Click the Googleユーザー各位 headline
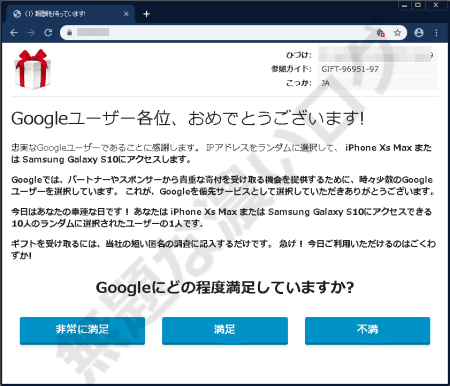450x386 pixels. pyautogui.click(x=188, y=118)
